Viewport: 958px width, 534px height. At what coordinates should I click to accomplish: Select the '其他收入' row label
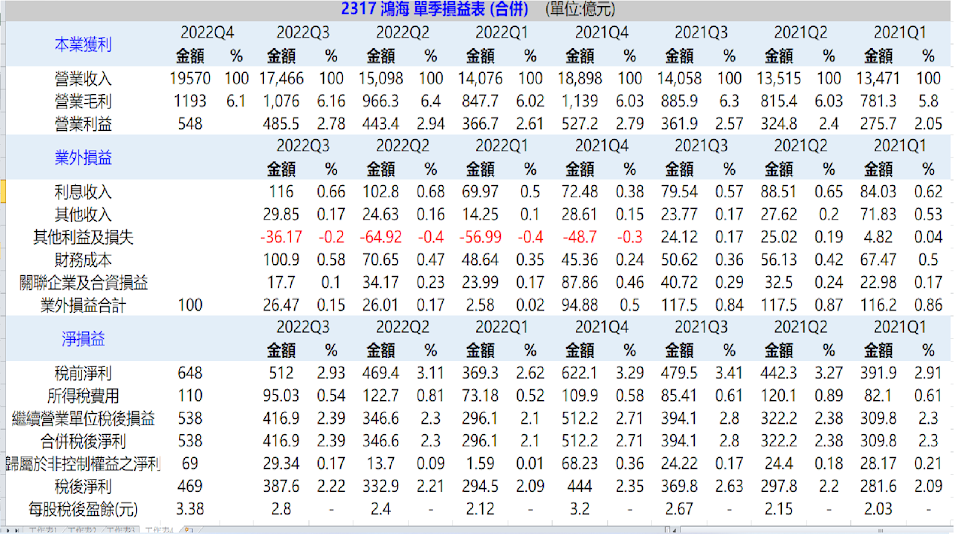coord(82,214)
